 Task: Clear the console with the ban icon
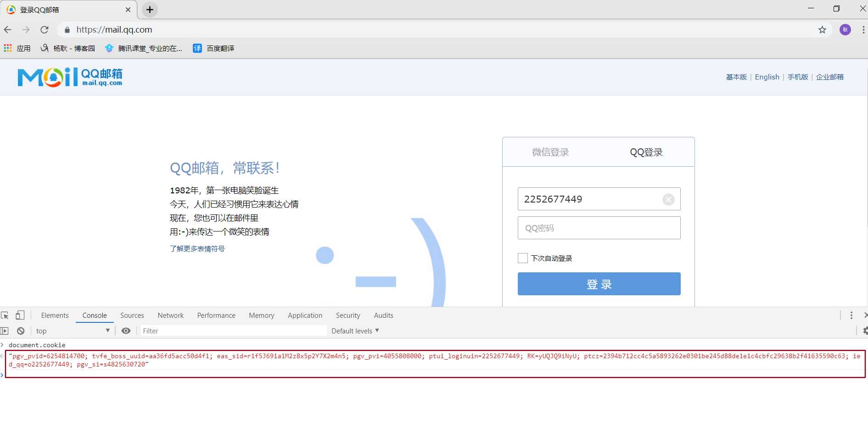click(21, 331)
